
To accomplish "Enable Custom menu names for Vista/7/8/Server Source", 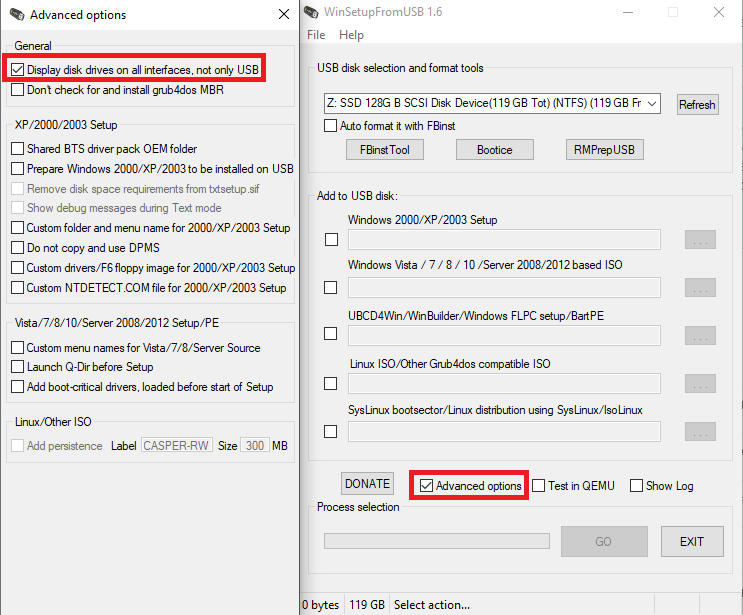I will pyautogui.click(x=18, y=348).
